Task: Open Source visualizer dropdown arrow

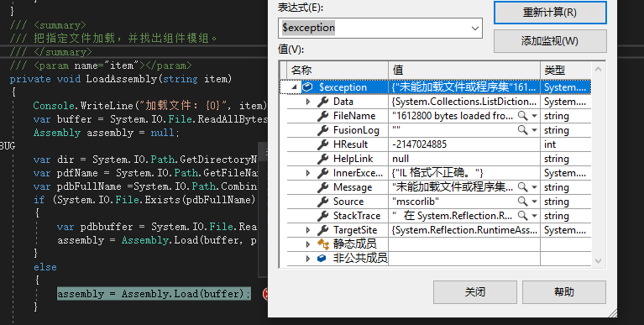Action: (x=534, y=202)
